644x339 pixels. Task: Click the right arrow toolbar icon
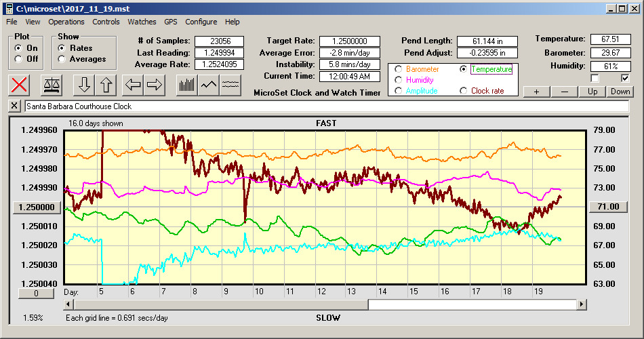tap(155, 85)
